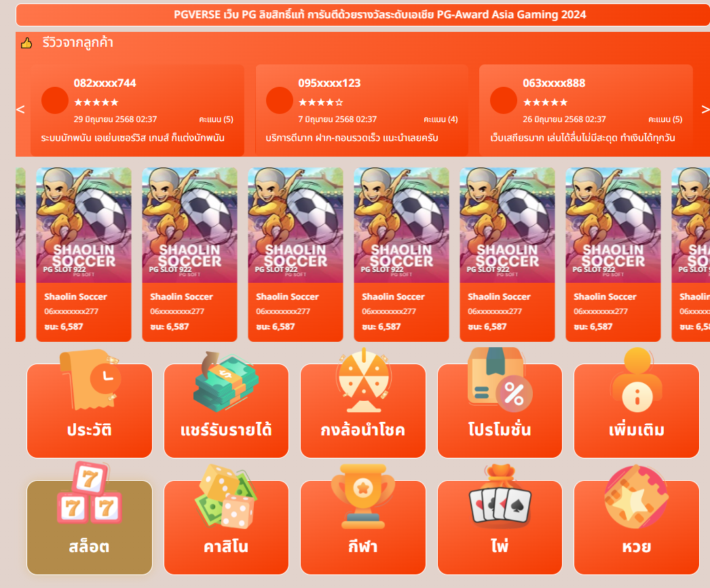
Task: Open review by user 082xxxx744
Action: (x=137, y=111)
